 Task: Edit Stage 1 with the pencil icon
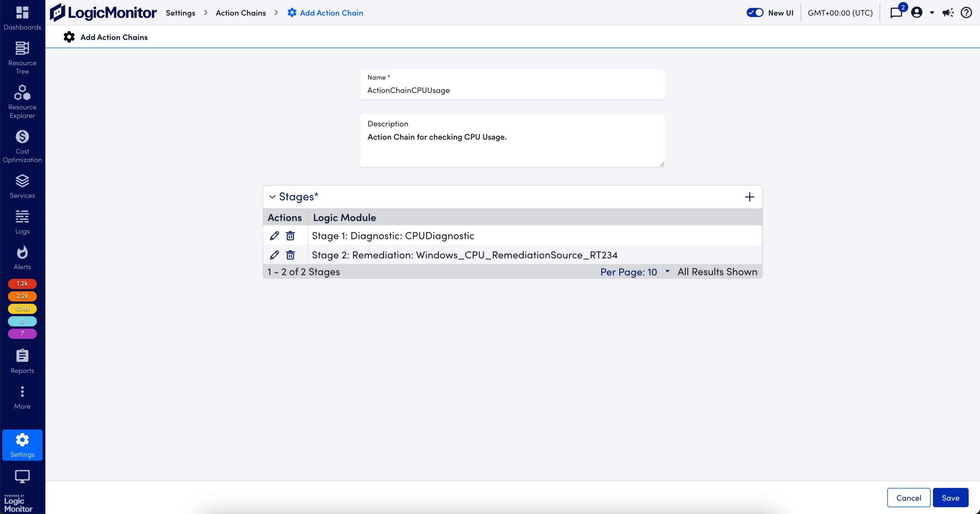(274, 235)
